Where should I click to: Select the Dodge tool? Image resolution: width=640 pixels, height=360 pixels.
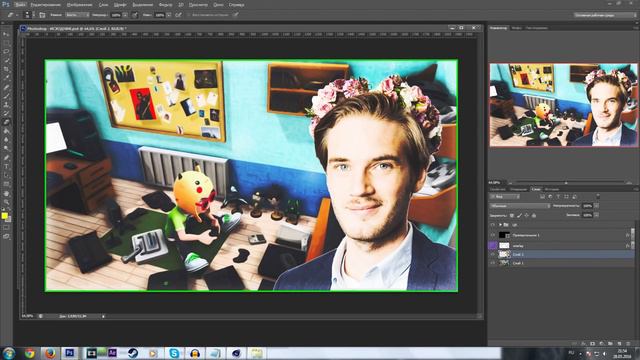click(x=6, y=149)
